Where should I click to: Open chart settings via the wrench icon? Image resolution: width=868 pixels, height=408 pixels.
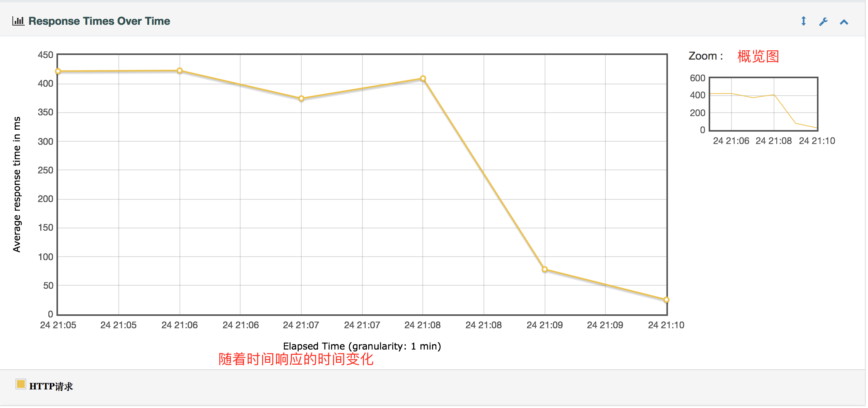click(823, 21)
